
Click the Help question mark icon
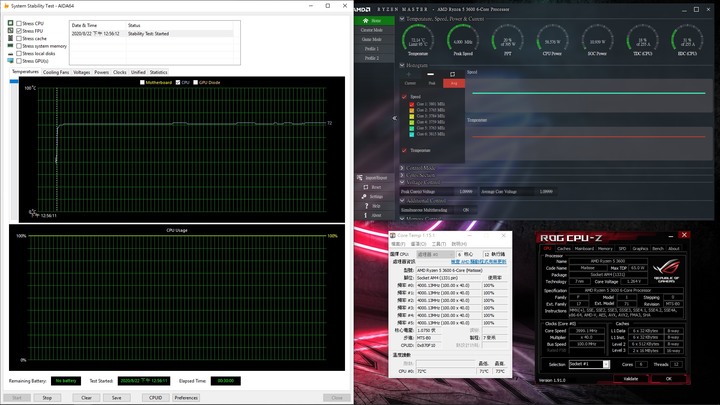(x=366, y=206)
